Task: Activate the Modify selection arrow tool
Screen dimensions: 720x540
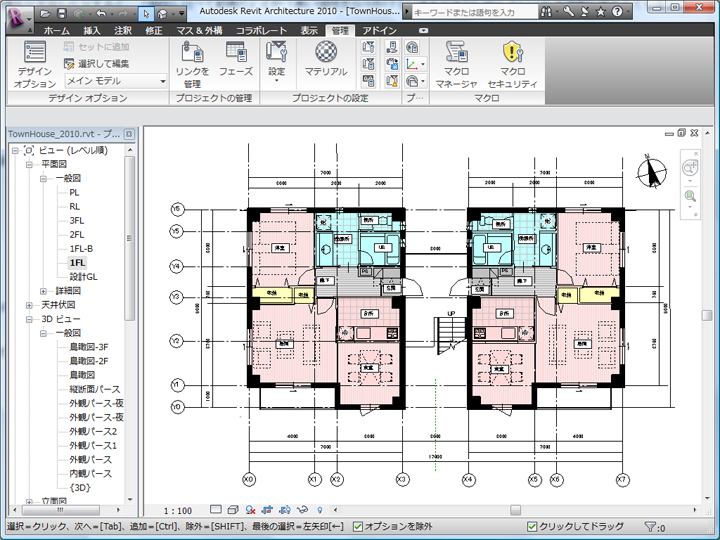Action: point(146,14)
